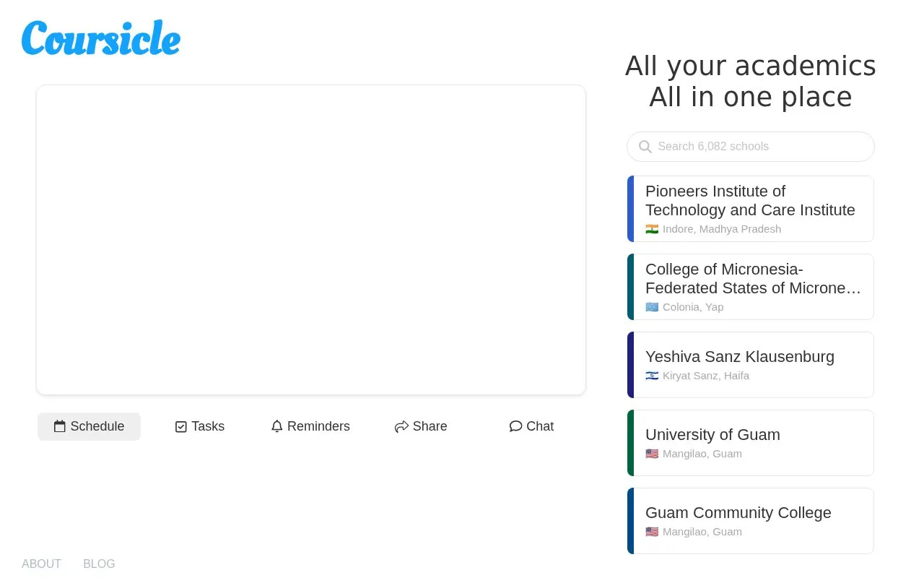Viewport: 924px width, 578px height.
Task: Open the ABOUT link
Action: tap(41, 564)
